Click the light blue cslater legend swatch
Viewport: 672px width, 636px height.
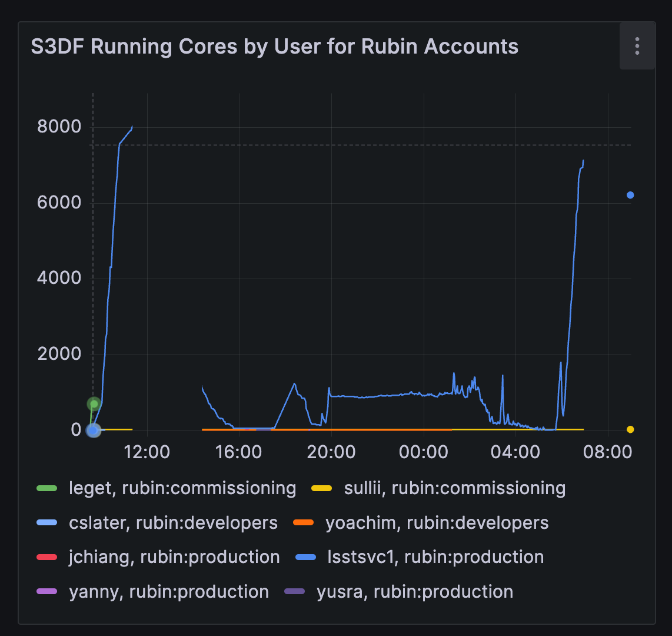(x=47, y=522)
